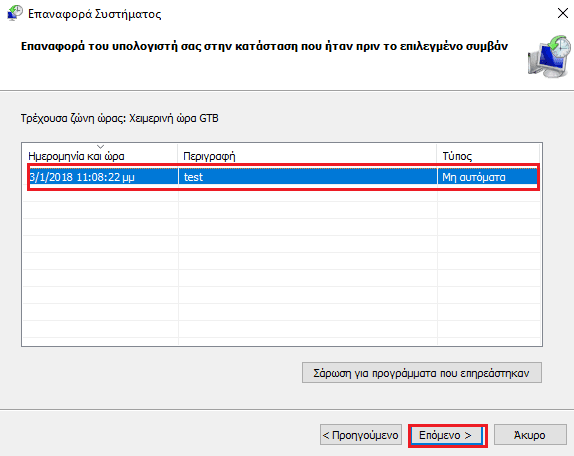574x456 pixels.
Task: Click the sort arrow above Ημερομηνία και ώρα
Action: tap(101, 147)
